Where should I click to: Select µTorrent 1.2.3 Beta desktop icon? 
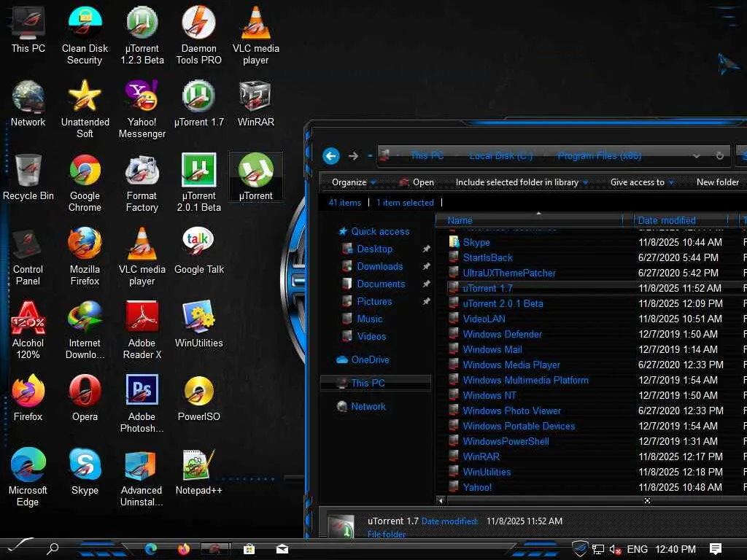click(x=142, y=35)
